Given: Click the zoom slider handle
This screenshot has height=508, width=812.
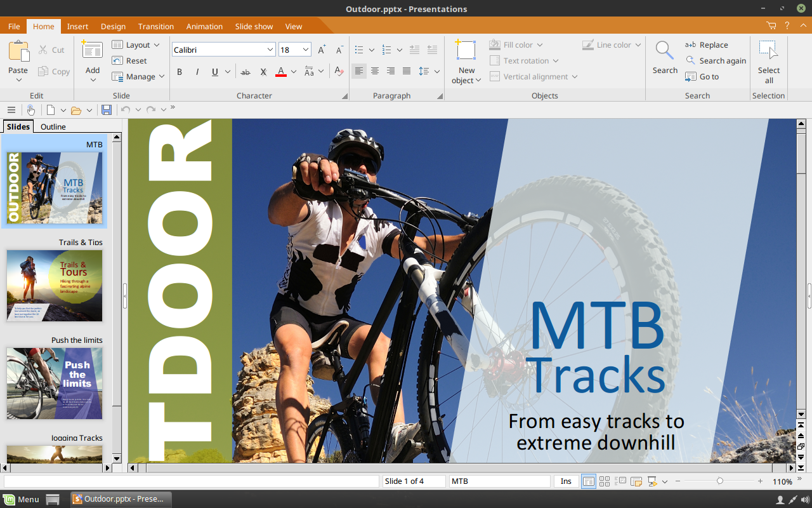Looking at the screenshot, I should 719,481.
